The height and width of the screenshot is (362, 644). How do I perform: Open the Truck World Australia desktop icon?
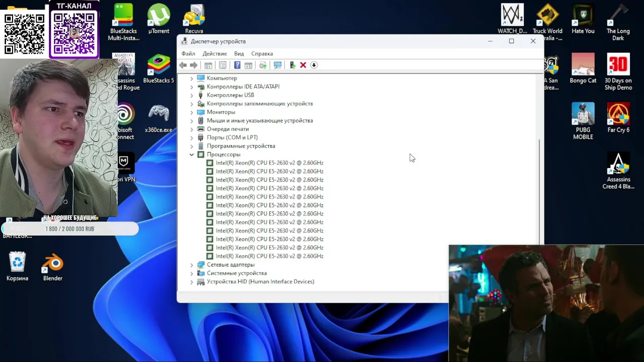547,23
